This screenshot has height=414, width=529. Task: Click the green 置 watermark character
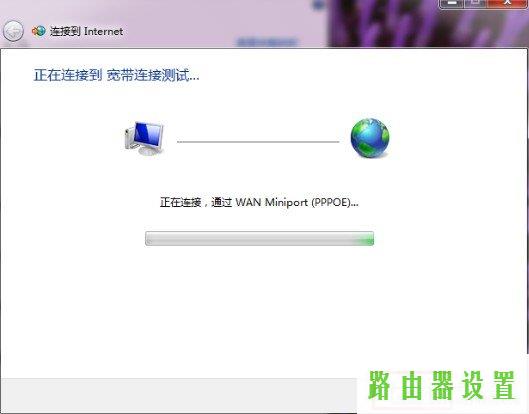(504, 385)
